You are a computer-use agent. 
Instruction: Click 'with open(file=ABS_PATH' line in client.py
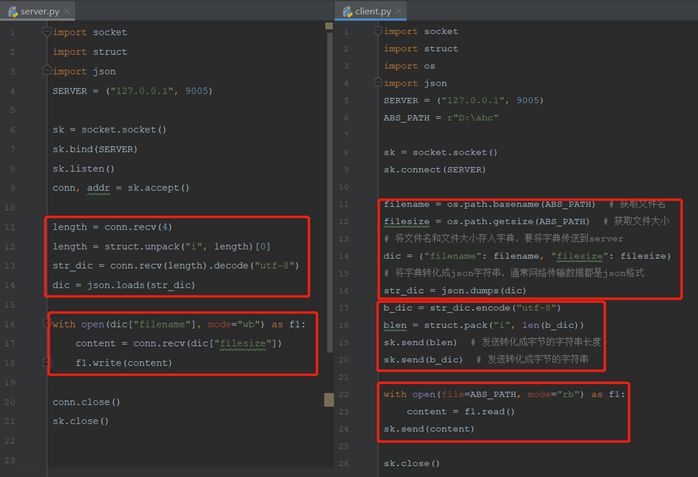point(504,394)
